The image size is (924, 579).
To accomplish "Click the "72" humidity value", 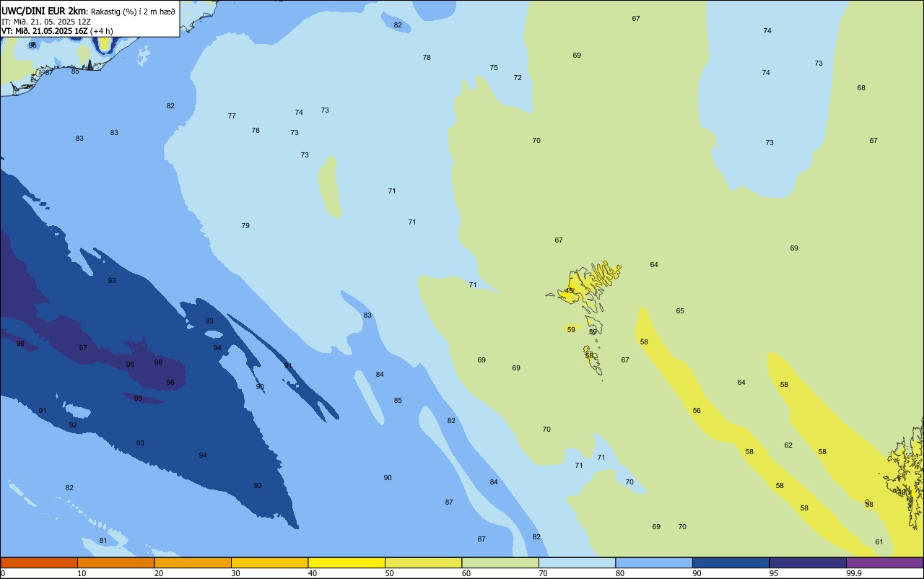I will tap(518, 78).
